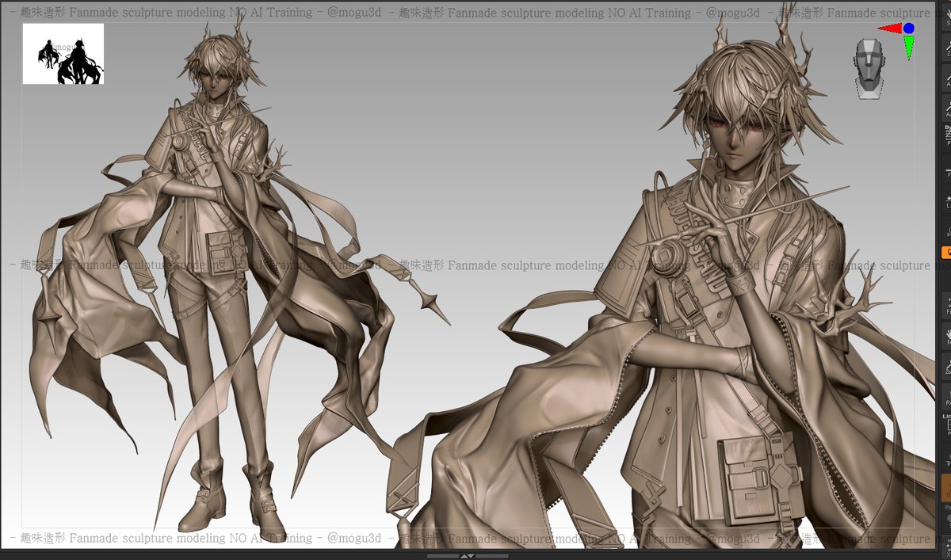951x560 pixels.
Task: Click the CamView head orientation gizmo
Action: click(x=869, y=70)
